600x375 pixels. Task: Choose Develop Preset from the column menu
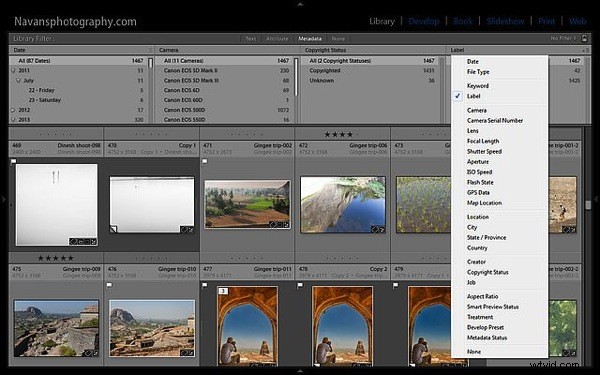coord(485,328)
